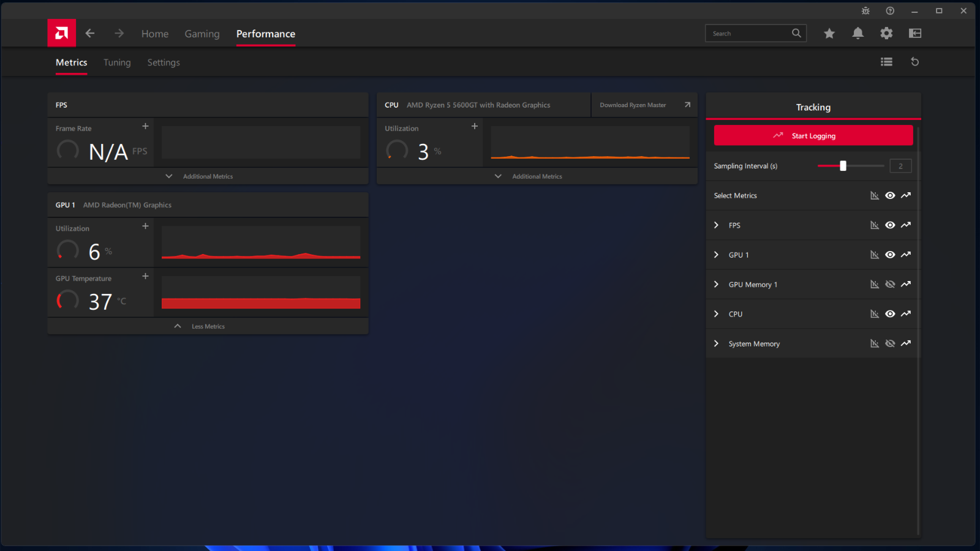980x551 pixels.
Task: Toggle overlay chart icon for GPU Memory 1
Action: pyautogui.click(x=875, y=284)
